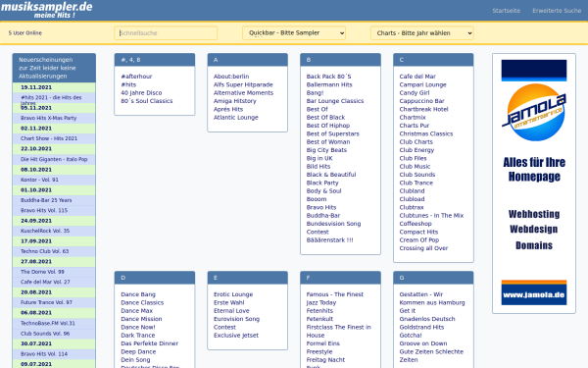Expand the Quickbar sampler dropdown
Image resolution: width=588 pixels, height=368 pixels.
point(294,33)
